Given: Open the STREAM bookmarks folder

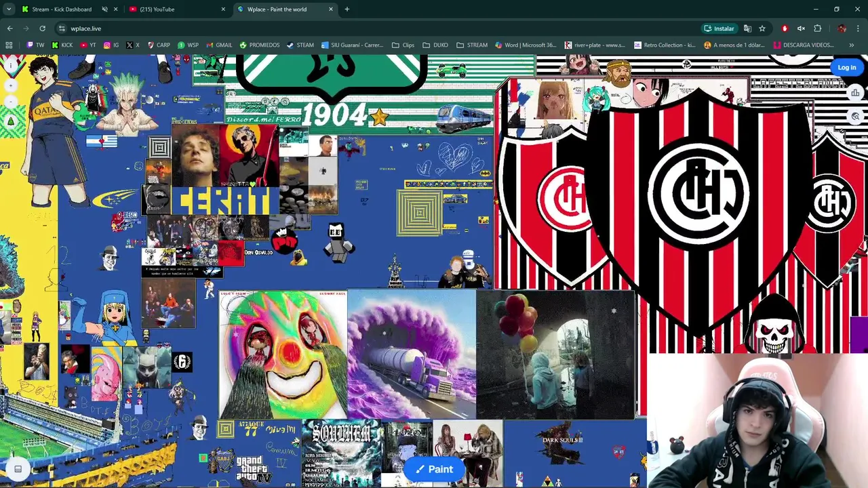Looking at the screenshot, I should [472, 45].
